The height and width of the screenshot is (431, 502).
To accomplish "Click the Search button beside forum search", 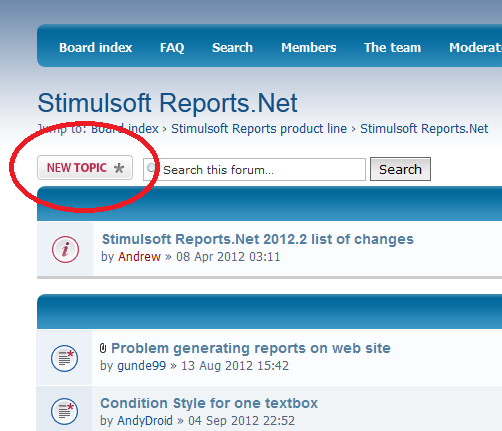I will (x=400, y=169).
